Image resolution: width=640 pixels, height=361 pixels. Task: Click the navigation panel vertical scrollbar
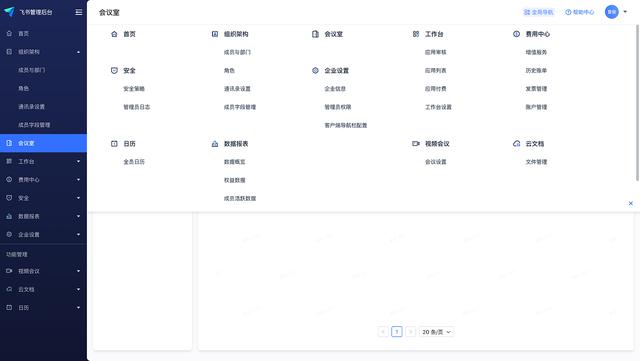coord(637,102)
